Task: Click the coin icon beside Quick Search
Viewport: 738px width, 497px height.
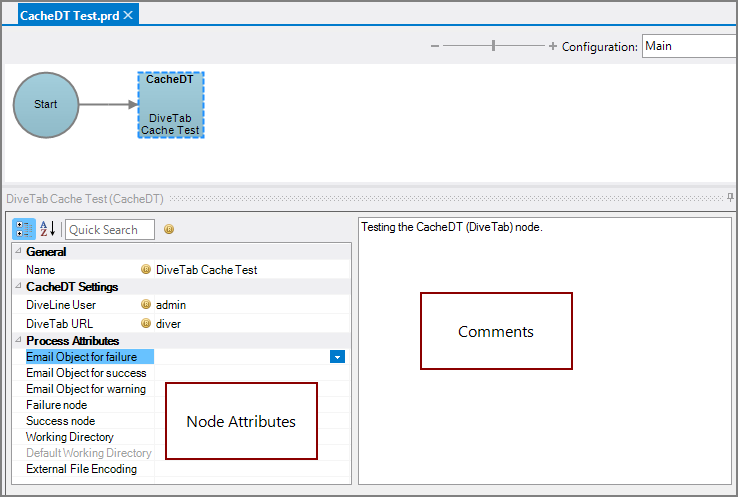Action: click(169, 230)
